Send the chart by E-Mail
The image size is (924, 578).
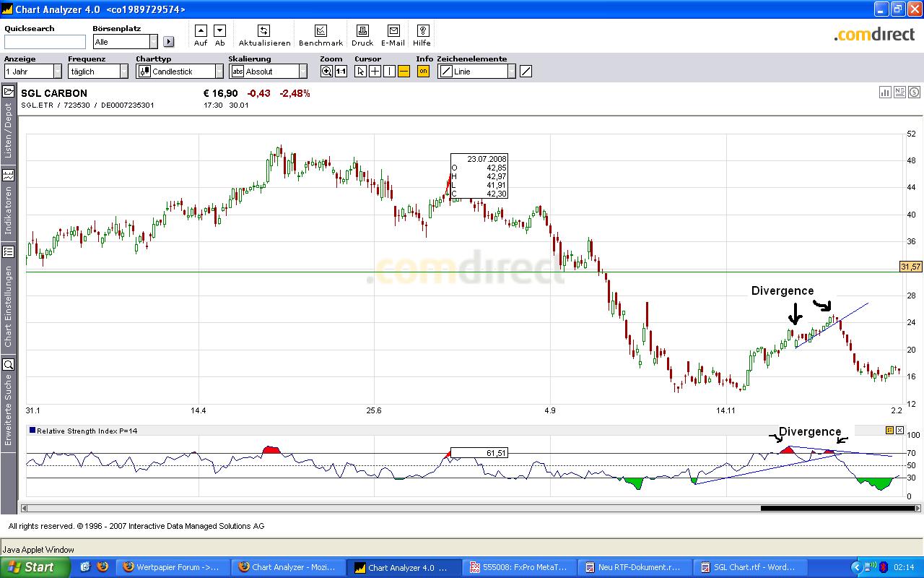[393, 30]
